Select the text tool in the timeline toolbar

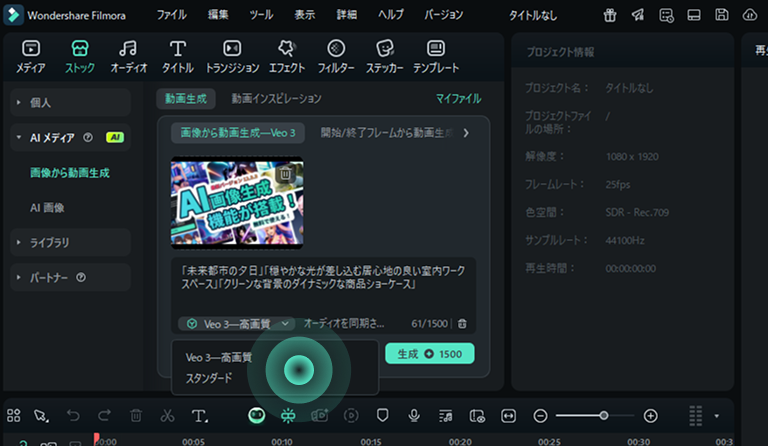pos(199,416)
